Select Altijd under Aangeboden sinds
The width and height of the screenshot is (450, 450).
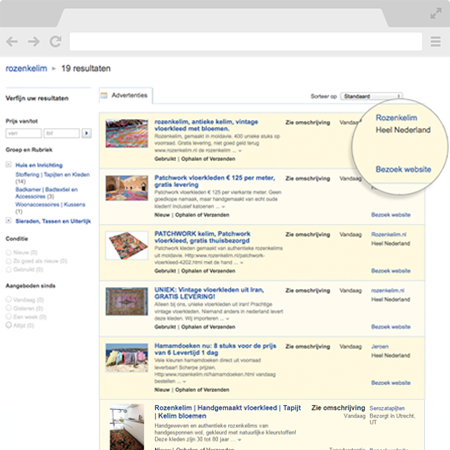click(9, 325)
